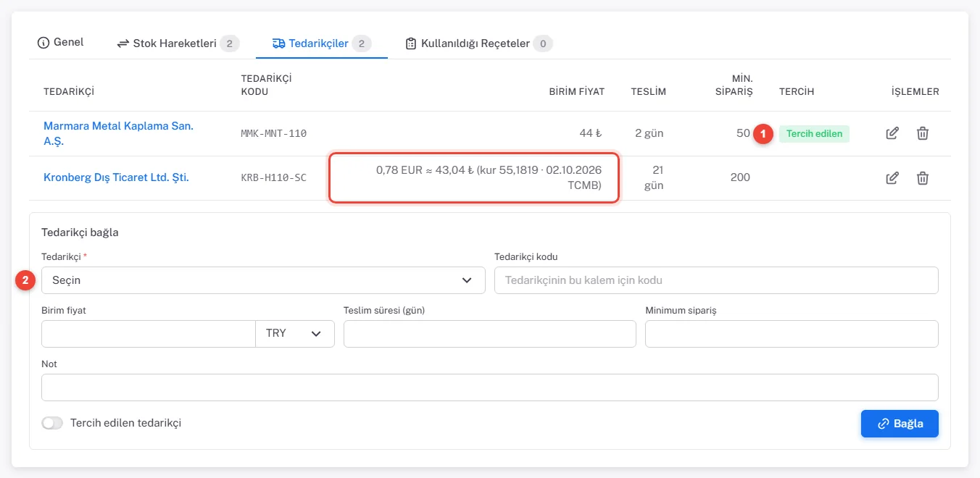This screenshot has height=478, width=980.
Task: Click the 2 gün delivery value
Action: (x=649, y=133)
